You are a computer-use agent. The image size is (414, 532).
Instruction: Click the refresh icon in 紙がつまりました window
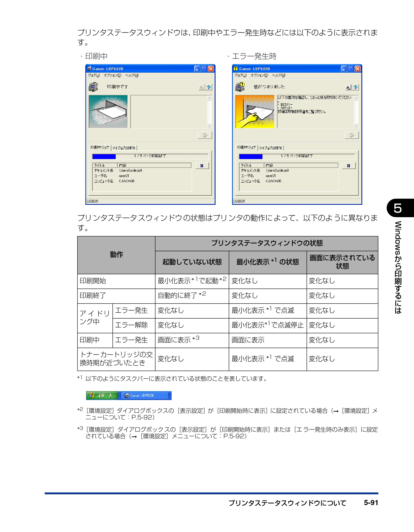click(x=355, y=87)
